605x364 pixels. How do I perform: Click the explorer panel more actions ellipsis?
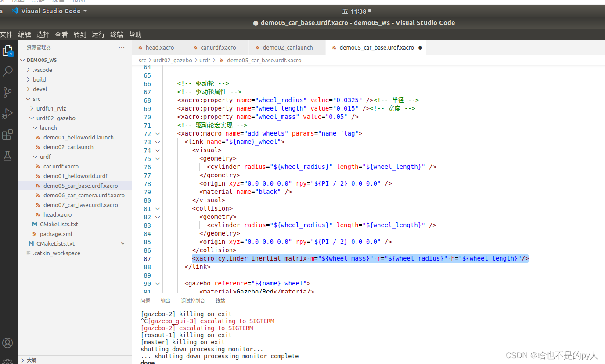click(122, 47)
